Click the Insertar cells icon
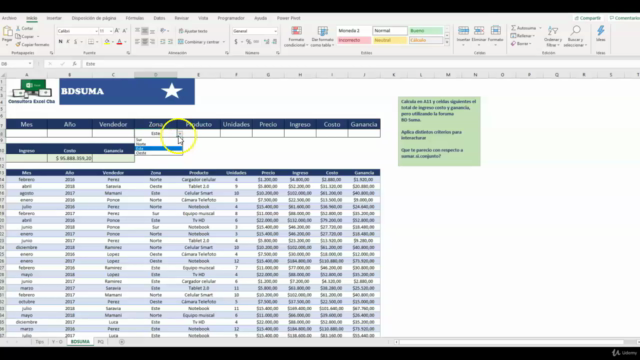Viewport: 640px width, 360px height. click(x=463, y=31)
